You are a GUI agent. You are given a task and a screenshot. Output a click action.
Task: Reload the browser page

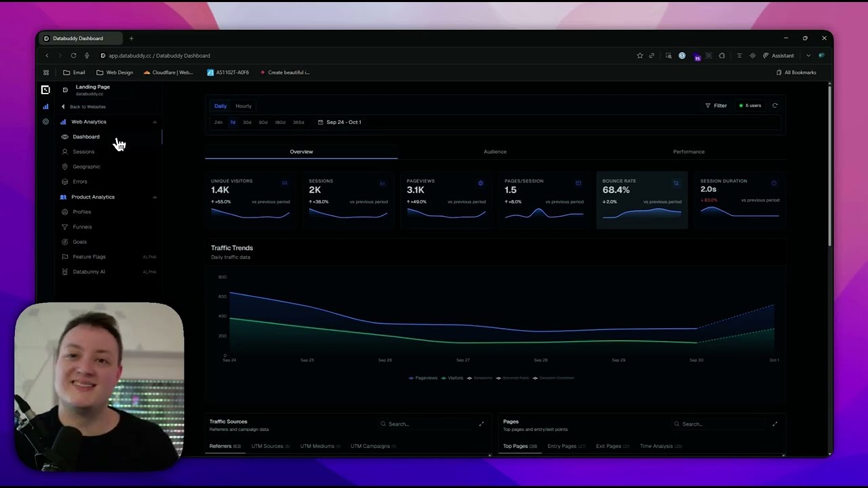[73, 56]
